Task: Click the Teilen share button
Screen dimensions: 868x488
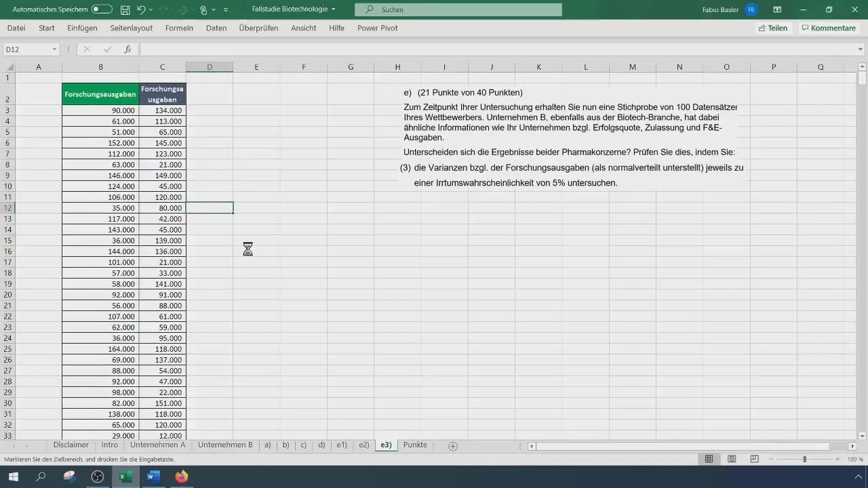Action: coord(773,28)
